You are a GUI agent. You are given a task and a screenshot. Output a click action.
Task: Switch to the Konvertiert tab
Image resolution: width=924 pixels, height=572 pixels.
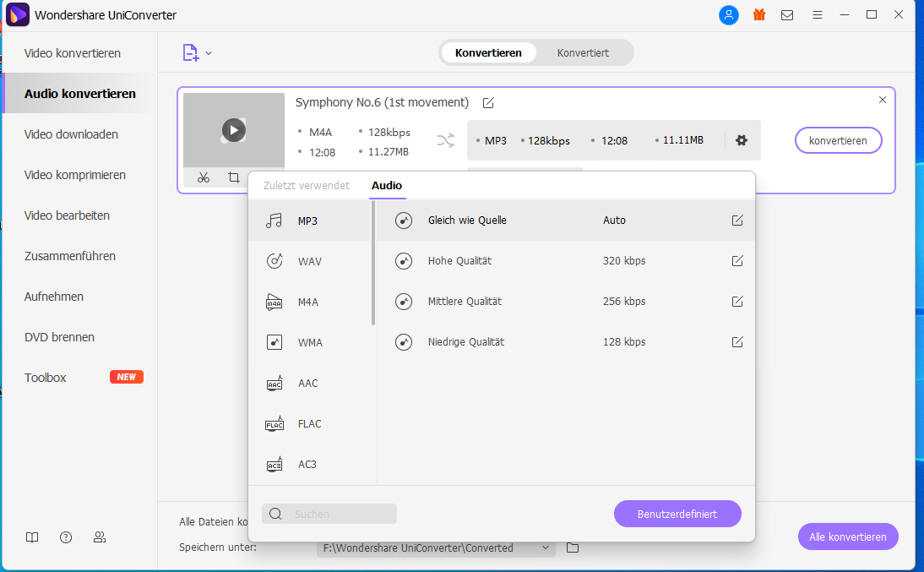tap(583, 52)
